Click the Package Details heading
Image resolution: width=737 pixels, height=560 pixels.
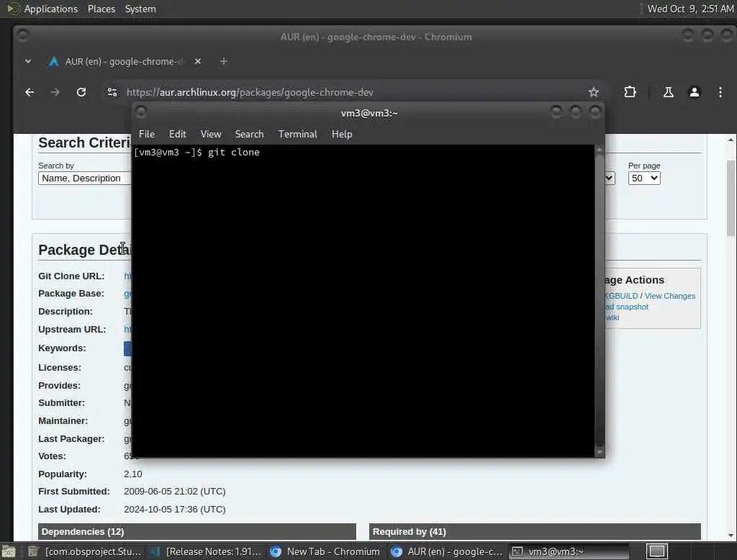pyautogui.click(x=85, y=250)
